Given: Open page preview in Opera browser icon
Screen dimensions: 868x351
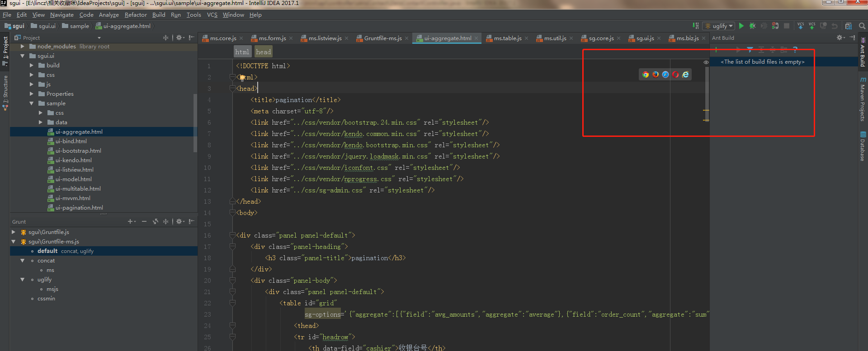Looking at the screenshot, I should click(675, 75).
